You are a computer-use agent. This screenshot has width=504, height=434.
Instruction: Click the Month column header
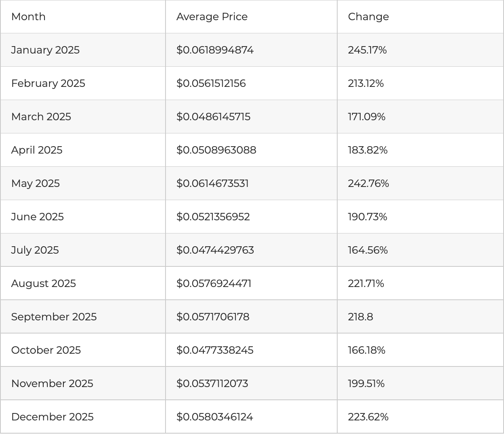28,17
